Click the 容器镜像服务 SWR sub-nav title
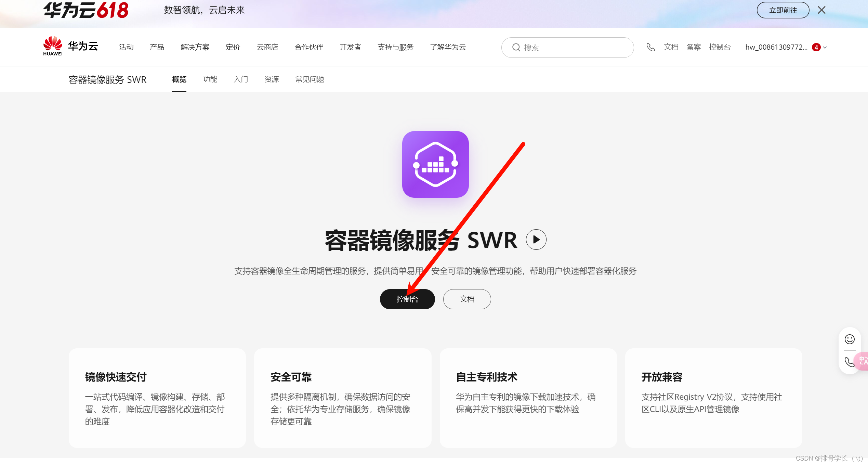The height and width of the screenshot is (465, 868). tap(107, 80)
